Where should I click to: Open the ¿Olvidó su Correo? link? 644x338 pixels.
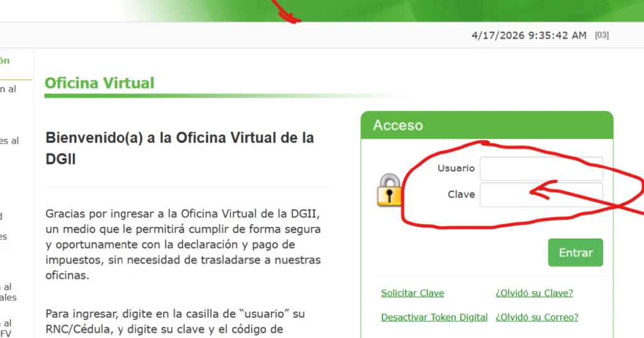pyautogui.click(x=537, y=317)
